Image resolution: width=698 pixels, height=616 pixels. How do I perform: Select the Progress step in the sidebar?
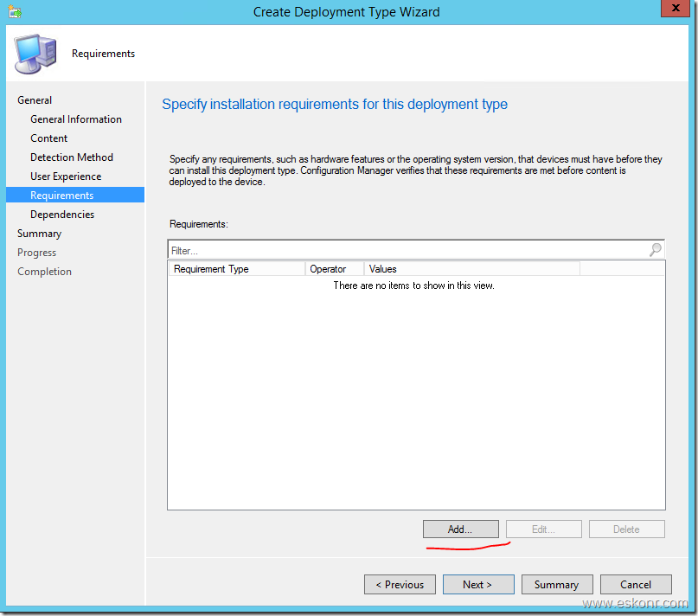click(x=36, y=252)
